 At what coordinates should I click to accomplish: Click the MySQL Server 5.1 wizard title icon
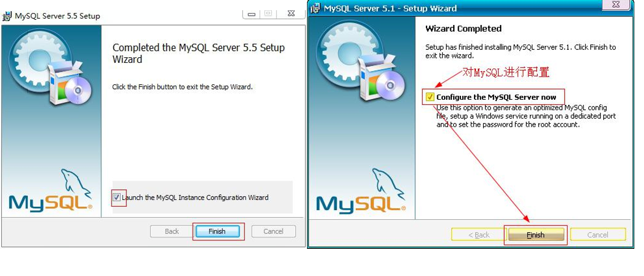[x=315, y=7]
